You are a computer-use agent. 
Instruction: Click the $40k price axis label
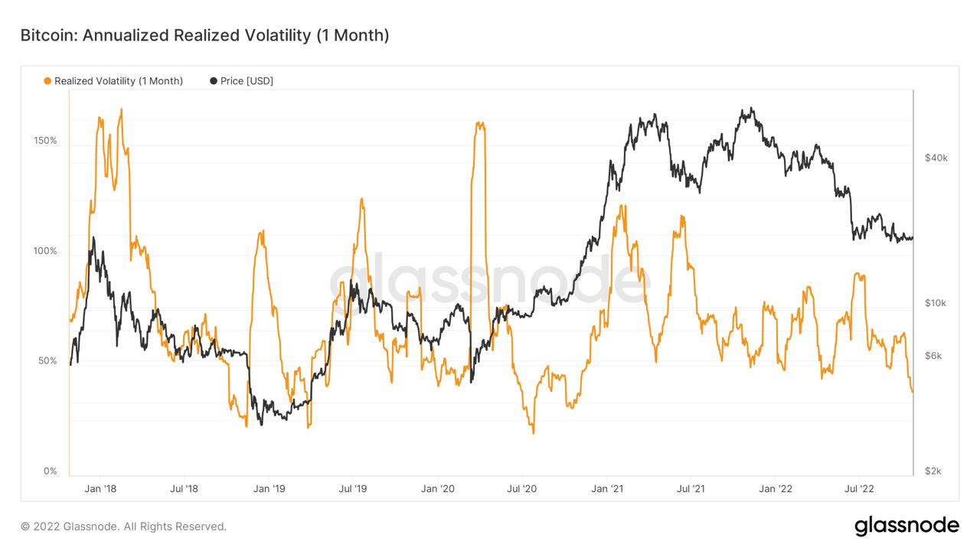pyautogui.click(x=936, y=158)
